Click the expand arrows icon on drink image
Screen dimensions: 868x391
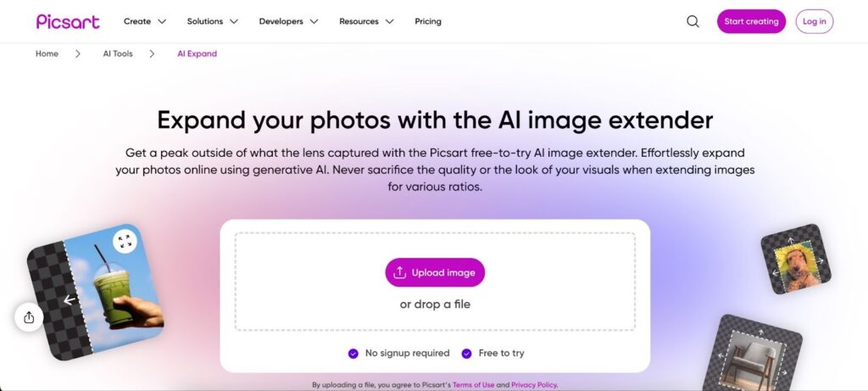point(125,242)
